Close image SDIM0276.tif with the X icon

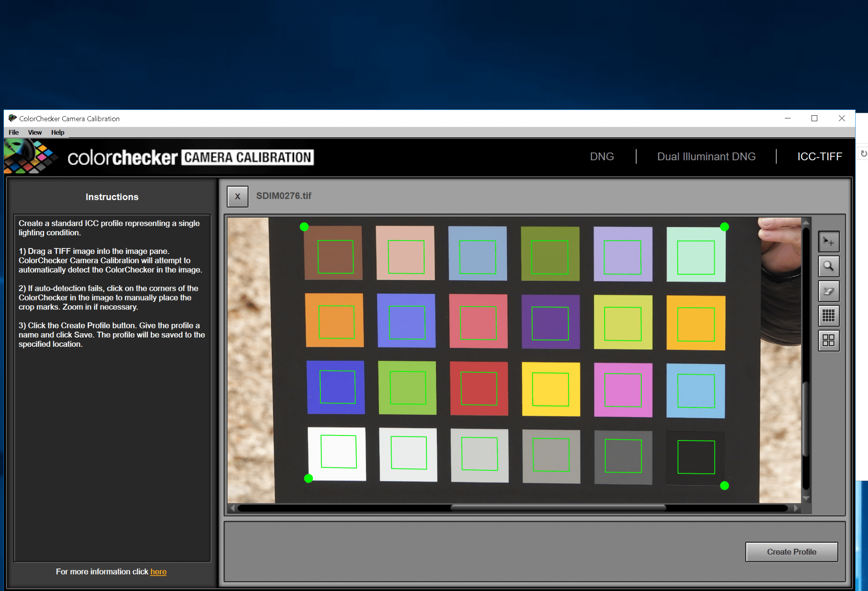pos(237,196)
